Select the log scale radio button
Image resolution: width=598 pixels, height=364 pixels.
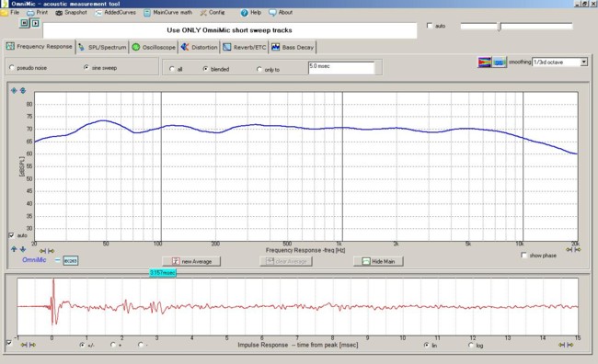(471, 345)
